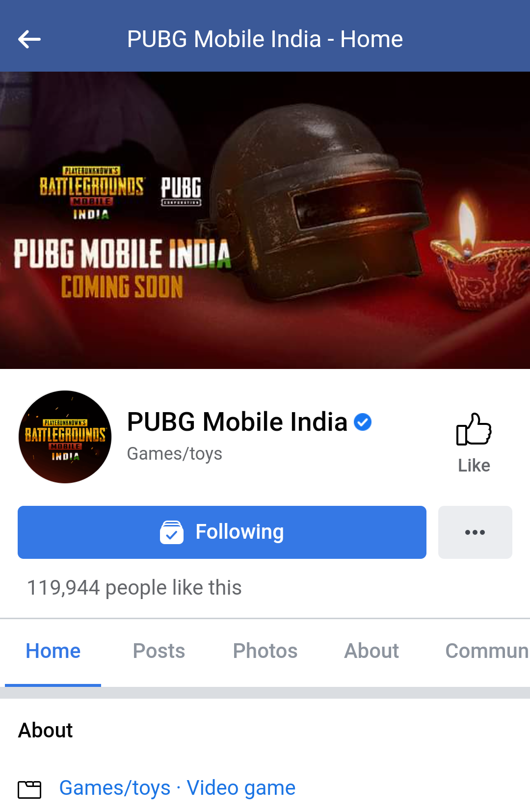Select the Home tab
This screenshot has width=530, height=812.
point(53,651)
